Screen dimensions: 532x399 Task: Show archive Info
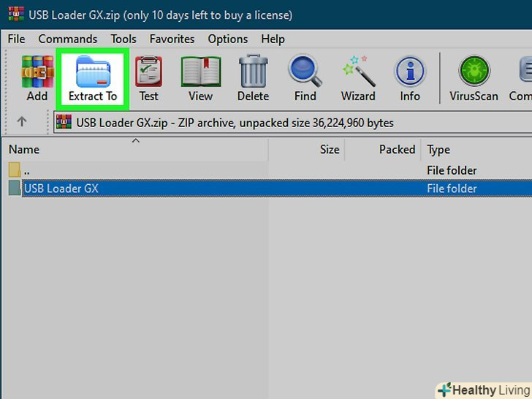tap(410, 78)
